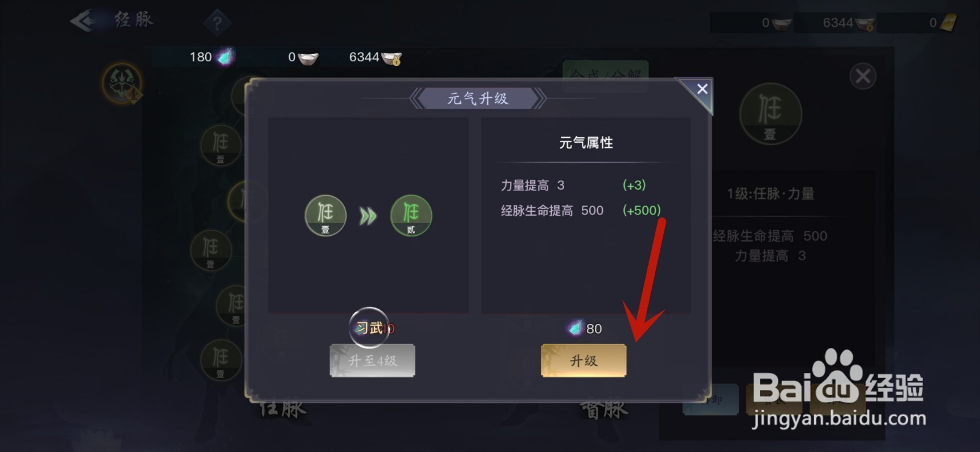This screenshot has height=452, width=980.
Task: Close the 元气升级 dialog
Action: click(702, 89)
